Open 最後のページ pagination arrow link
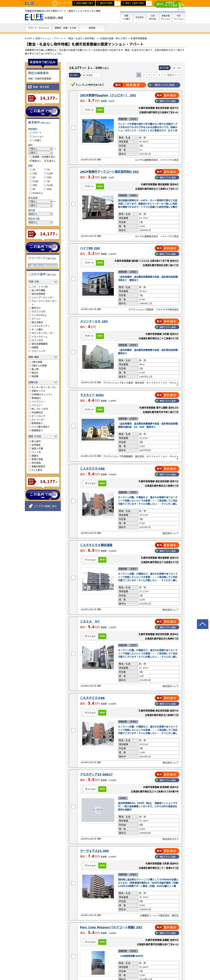 172,75
